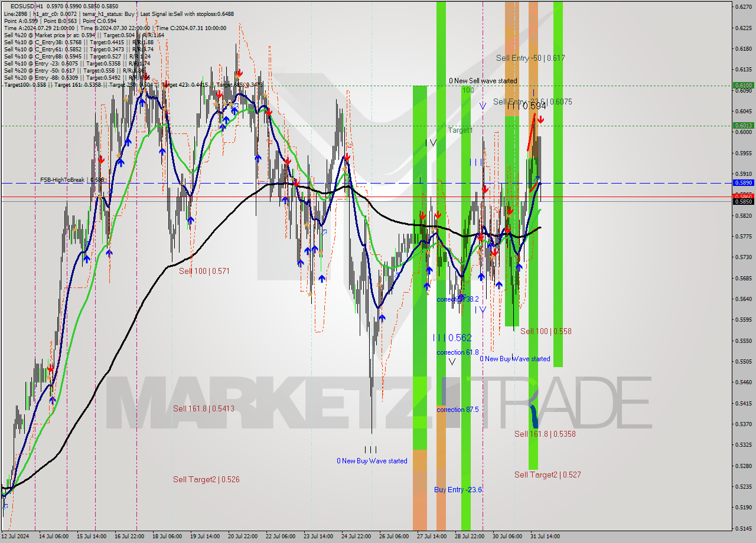Click the '22 Jul 06:00' time label
The height and width of the screenshot is (543, 756).
pos(280,537)
